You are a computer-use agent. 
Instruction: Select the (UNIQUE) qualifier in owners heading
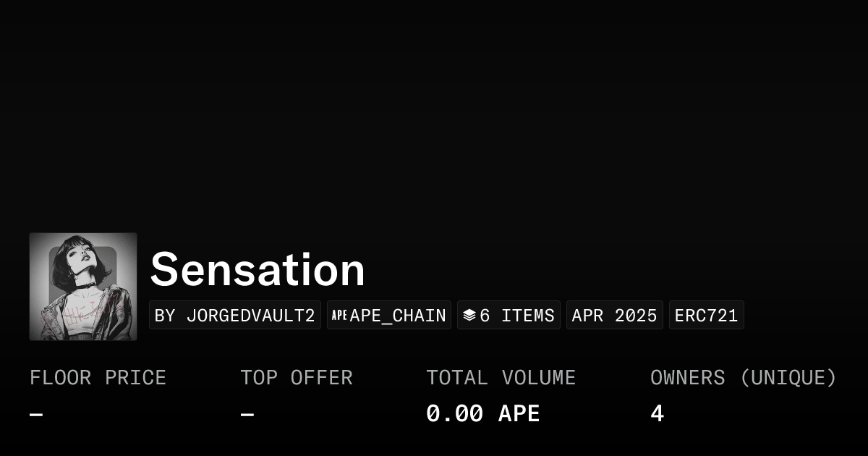click(x=788, y=378)
